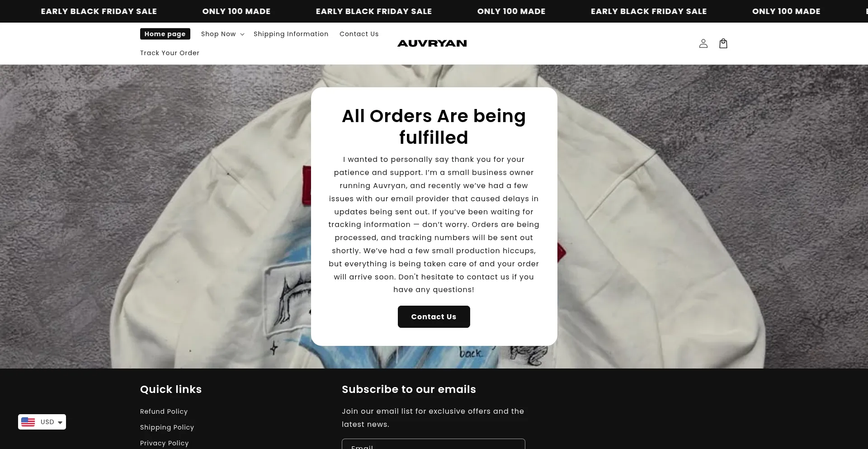Open the Refund Policy footer link
This screenshot has width=868, height=449.
coord(164,411)
